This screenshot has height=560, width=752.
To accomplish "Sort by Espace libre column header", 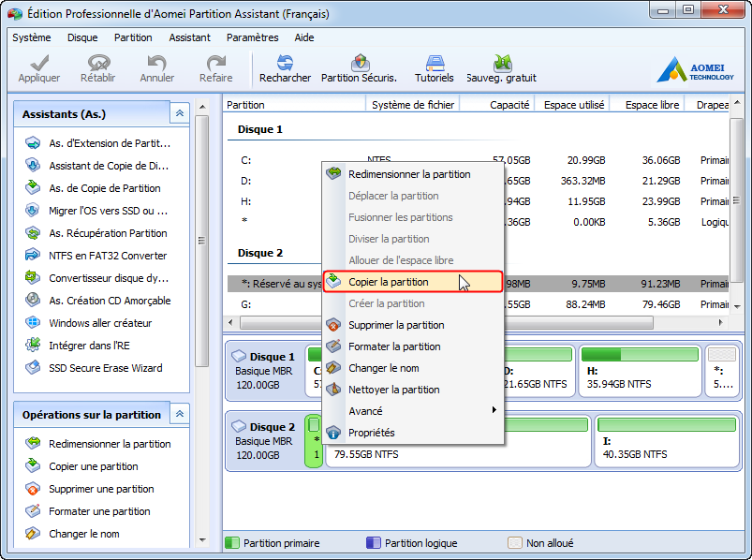I will click(x=647, y=105).
